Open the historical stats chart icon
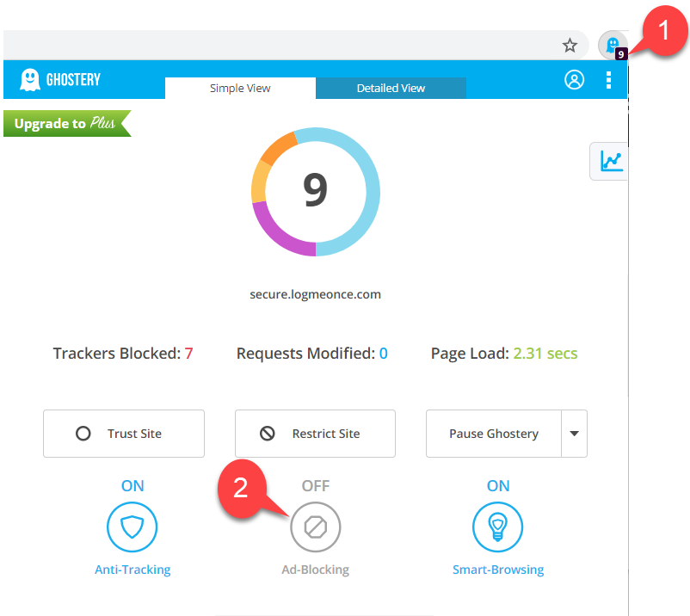 (x=609, y=161)
